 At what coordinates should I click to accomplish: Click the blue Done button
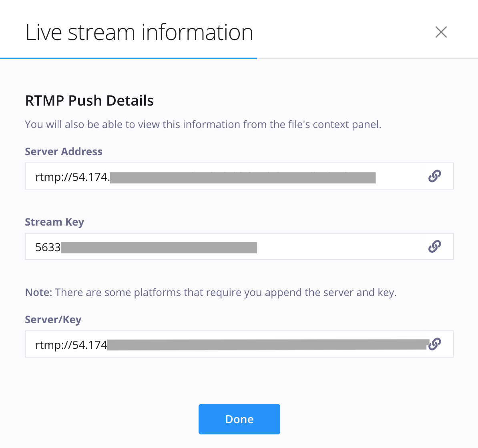(x=239, y=419)
